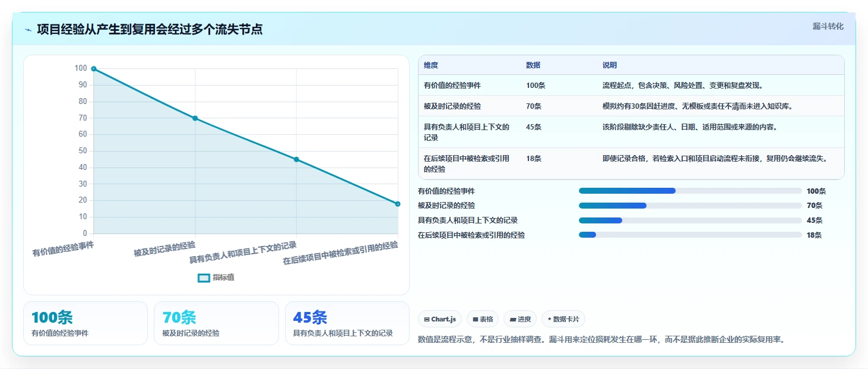This screenshot has width=868, height=369.
Task: Click the 说明 column header
Action: click(x=610, y=65)
